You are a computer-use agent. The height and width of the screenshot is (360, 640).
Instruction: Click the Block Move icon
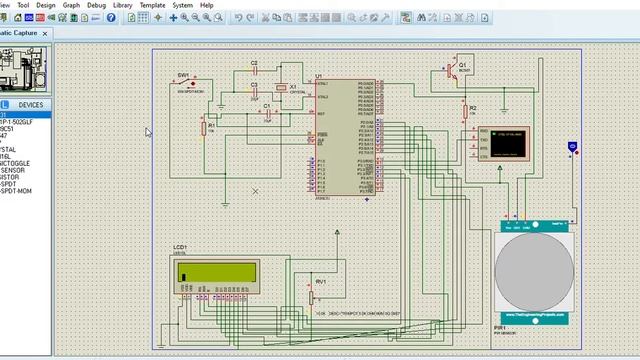[x=314, y=18]
